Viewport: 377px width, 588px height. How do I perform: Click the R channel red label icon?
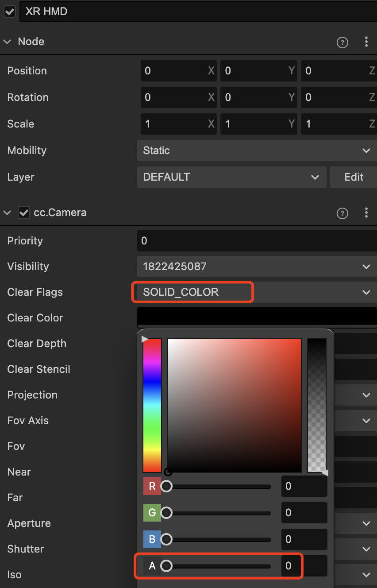click(x=152, y=486)
